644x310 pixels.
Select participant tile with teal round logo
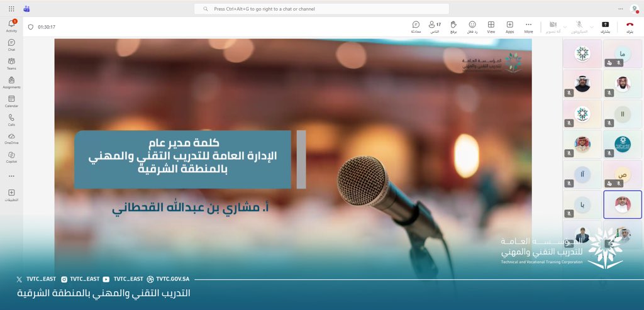pyautogui.click(x=623, y=144)
